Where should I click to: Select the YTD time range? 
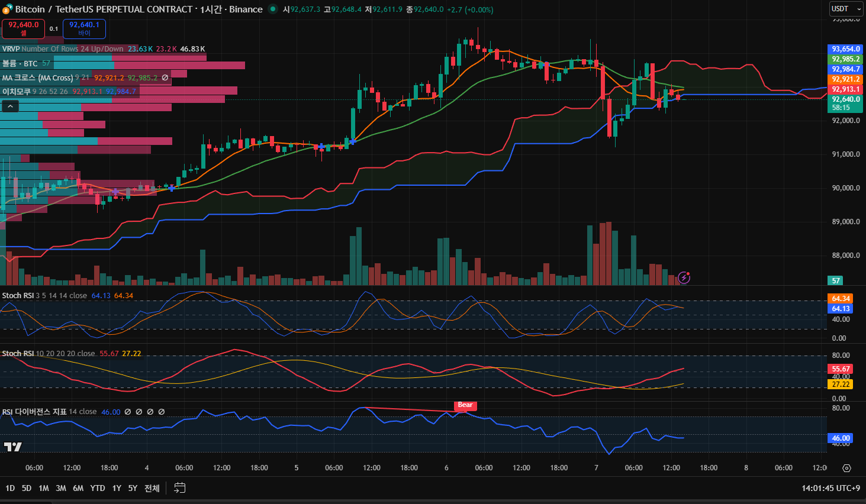click(x=98, y=488)
